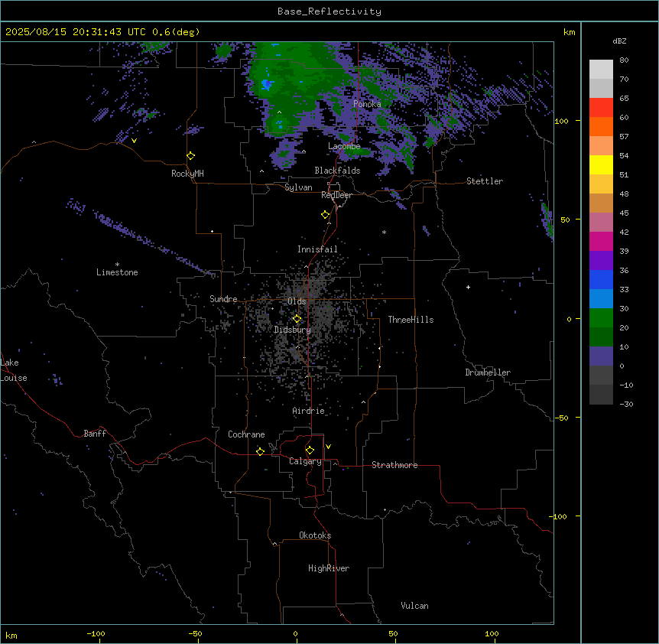This screenshot has height=644, width=659.
Task: Pick the purple 36-39 dBZ legend swatch
Action: 601,261
